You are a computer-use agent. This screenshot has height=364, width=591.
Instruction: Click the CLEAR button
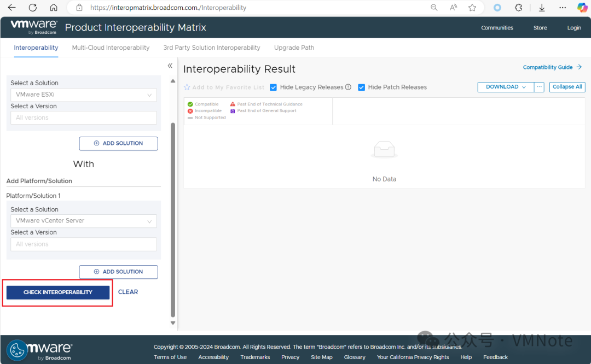128,292
